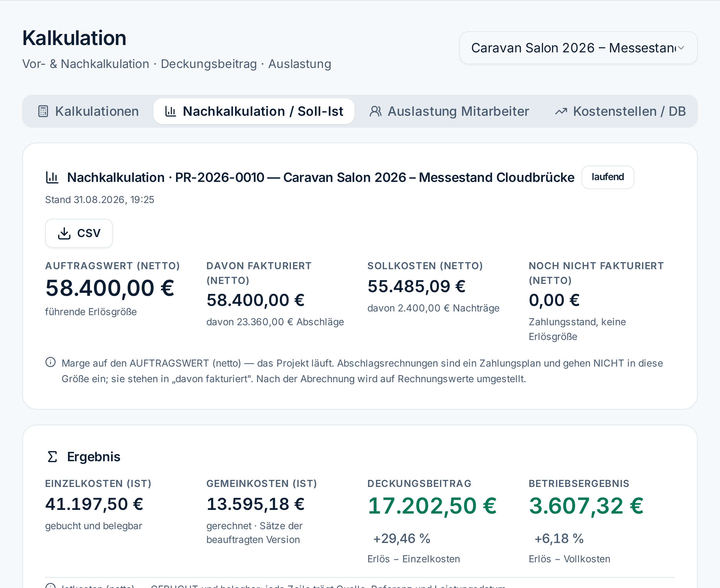Go to the Kostenstellen / DB tab
The height and width of the screenshot is (588, 720).
[620, 111]
